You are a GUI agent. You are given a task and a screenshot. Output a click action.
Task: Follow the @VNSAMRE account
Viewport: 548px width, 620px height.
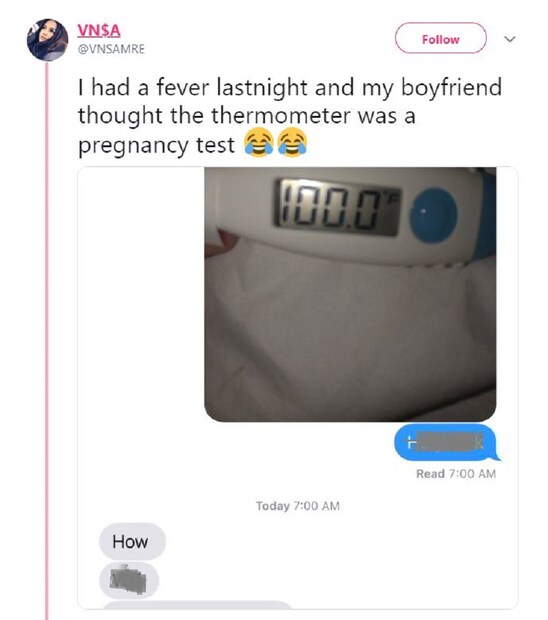[x=440, y=38]
